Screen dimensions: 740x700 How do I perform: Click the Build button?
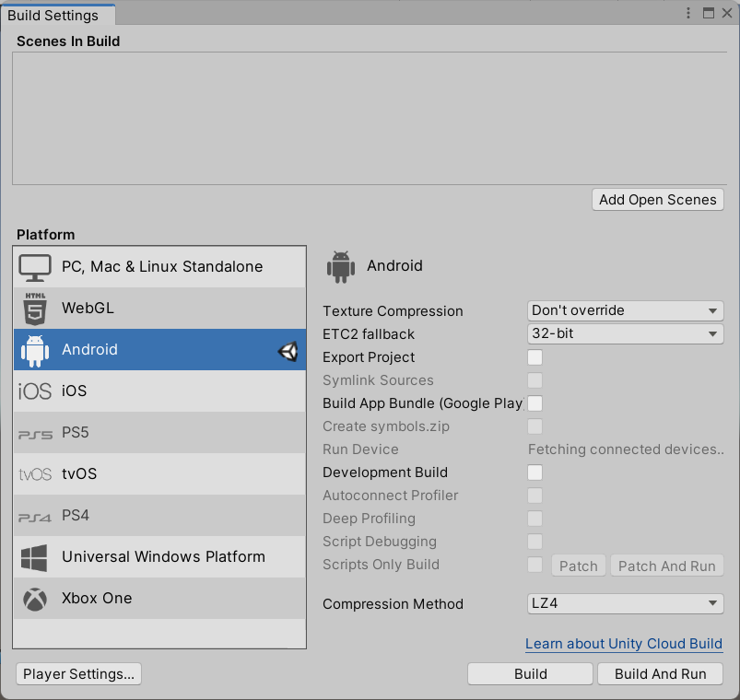tap(531, 674)
